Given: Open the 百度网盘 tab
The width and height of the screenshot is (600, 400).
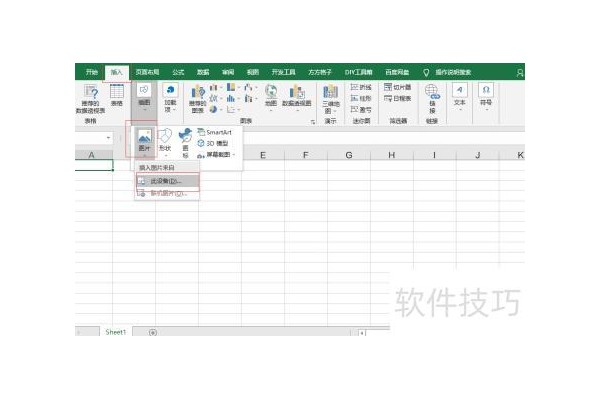Looking at the screenshot, I should point(397,72).
